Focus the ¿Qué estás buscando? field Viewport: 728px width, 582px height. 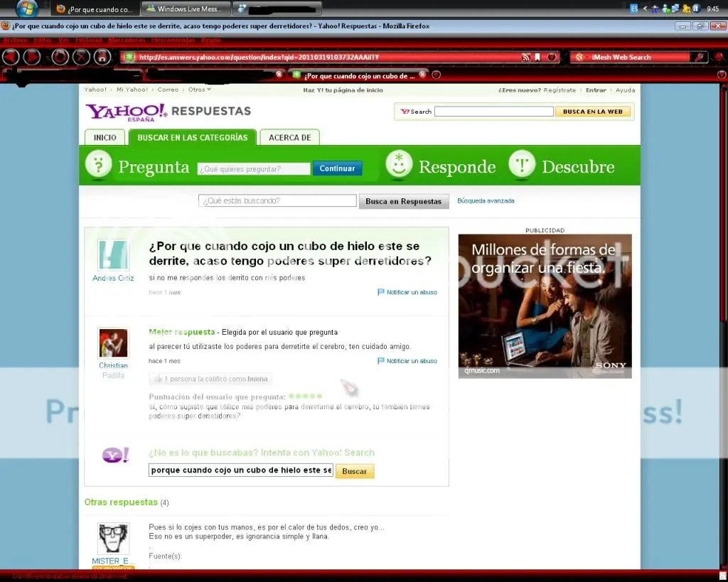point(277,200)
